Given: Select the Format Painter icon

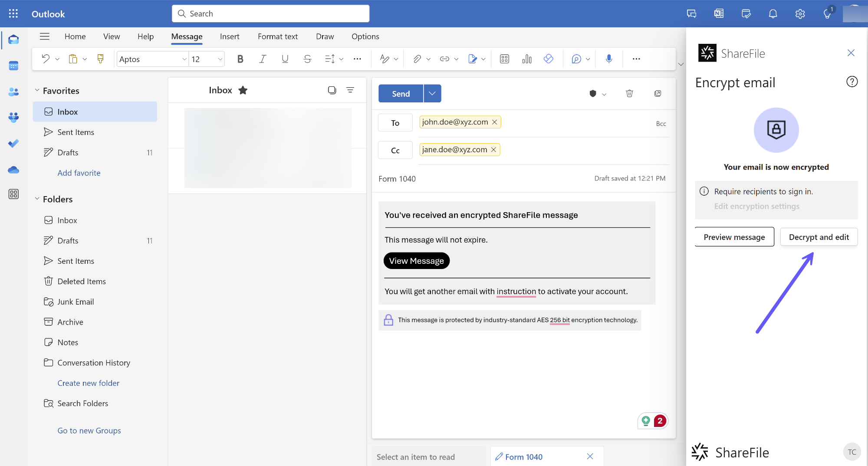Looking at the screenshot, I should [x=100, y=59].
